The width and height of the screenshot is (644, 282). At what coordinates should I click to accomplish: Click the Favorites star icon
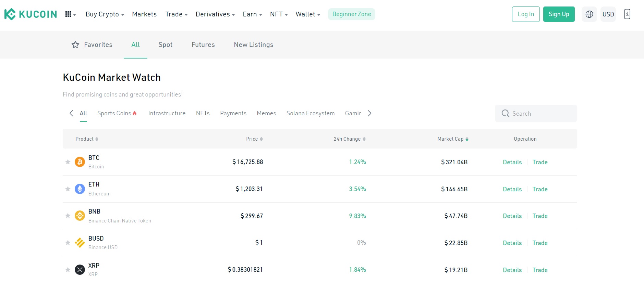(75, 44)
